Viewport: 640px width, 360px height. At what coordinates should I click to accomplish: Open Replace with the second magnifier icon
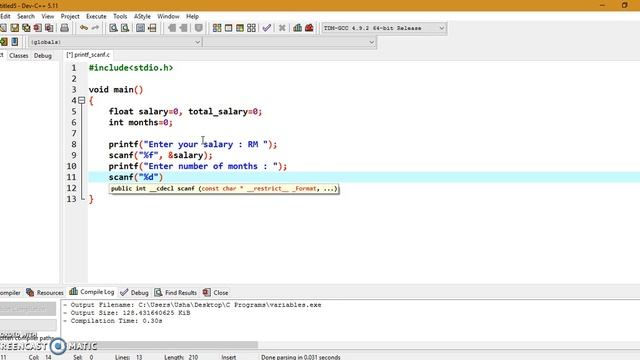coord(125,28)
